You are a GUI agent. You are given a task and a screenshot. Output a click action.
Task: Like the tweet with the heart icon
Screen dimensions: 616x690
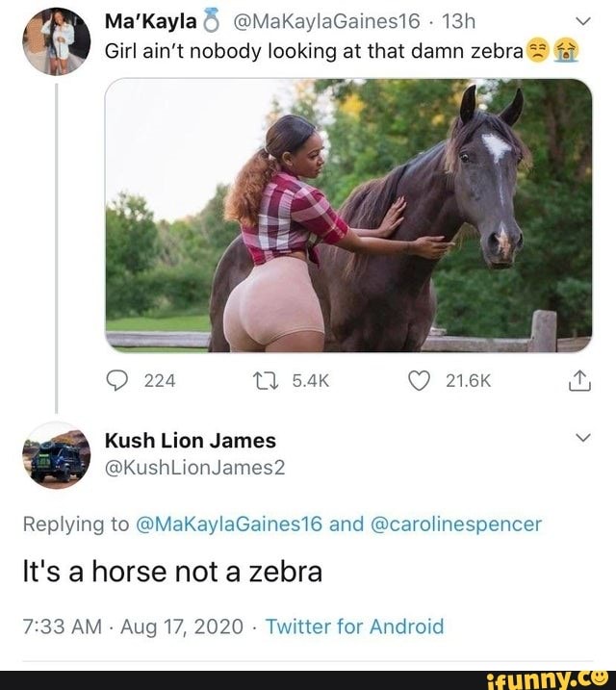419,380
